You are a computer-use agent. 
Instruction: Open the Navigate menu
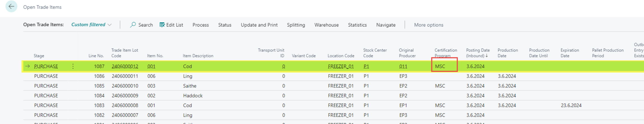point(386,25)
